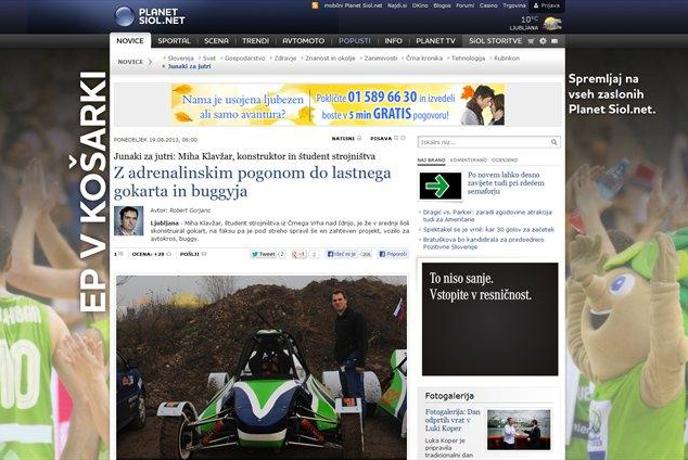Open the settings gear icon in navigation bar
Viewport: 688px width, 460px height.
[543, 41]
